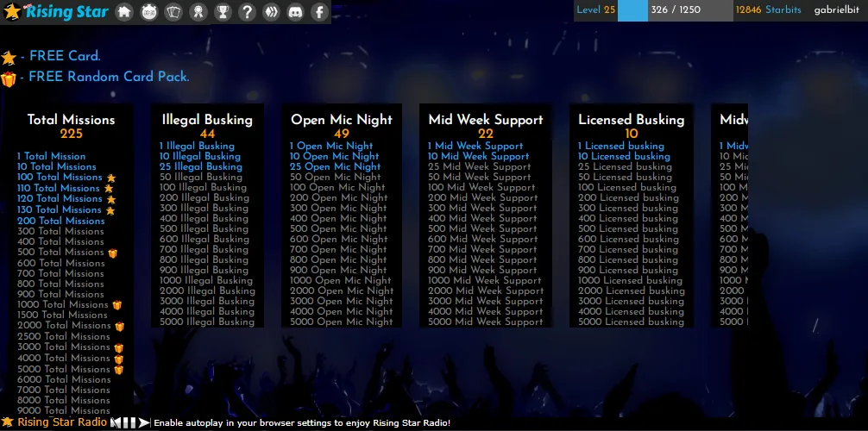Skip to previous radio track
Screen dimensions: 868x431
116,422
